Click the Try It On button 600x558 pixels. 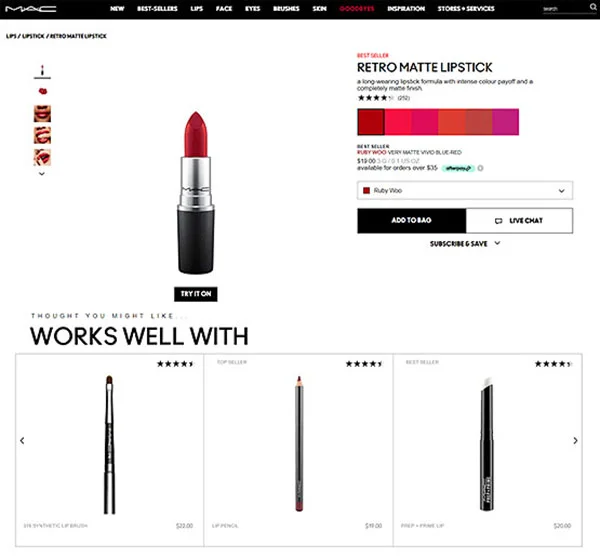pyautogui.click(x=196, y=294)
